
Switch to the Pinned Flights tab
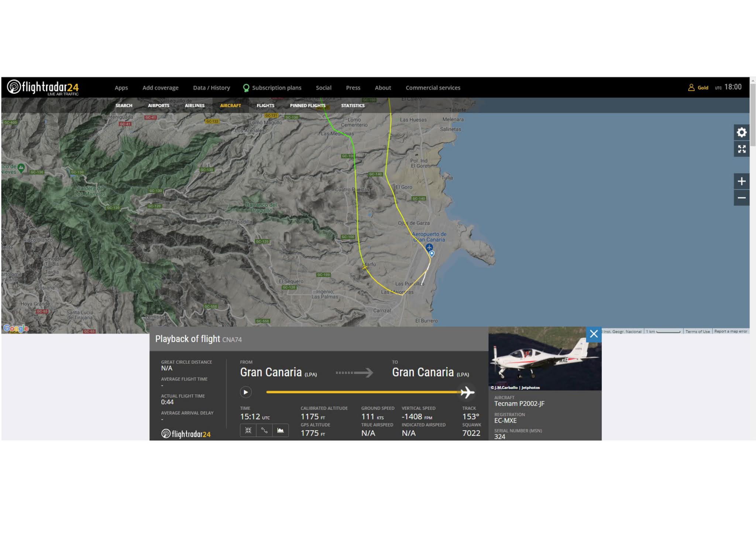[307, 106]
